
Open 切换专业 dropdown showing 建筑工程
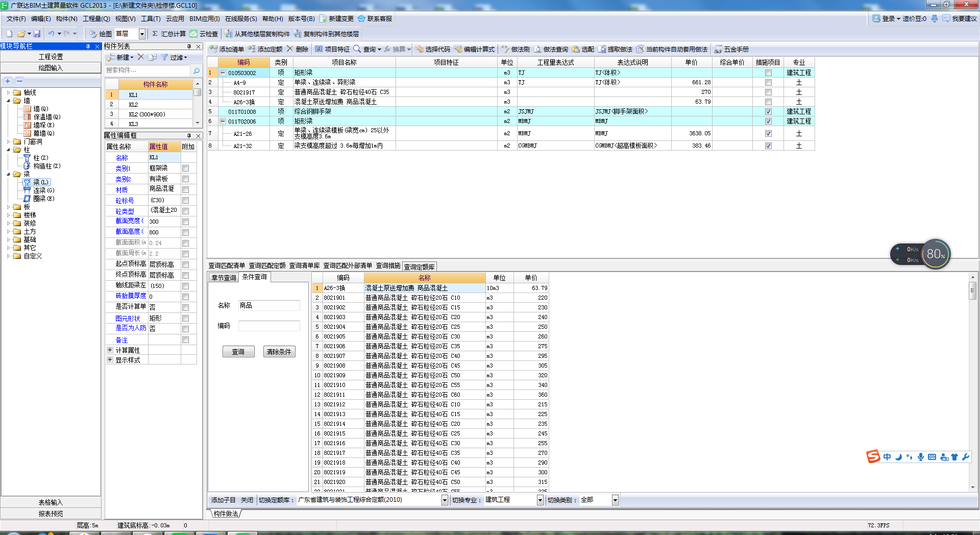[x=540, y=500]
